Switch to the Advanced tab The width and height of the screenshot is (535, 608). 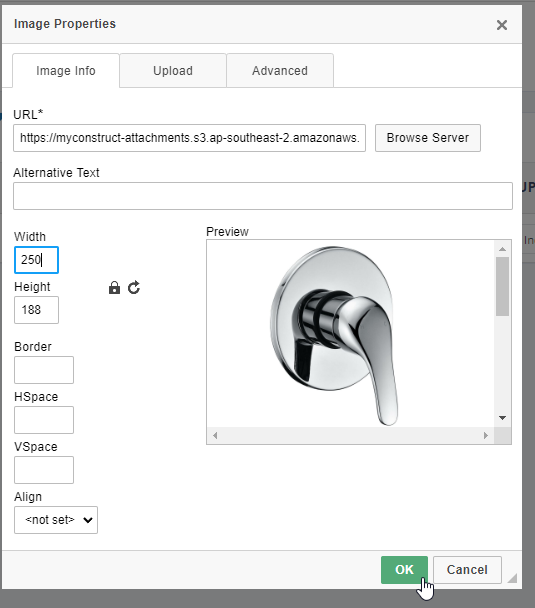(280, 71)
